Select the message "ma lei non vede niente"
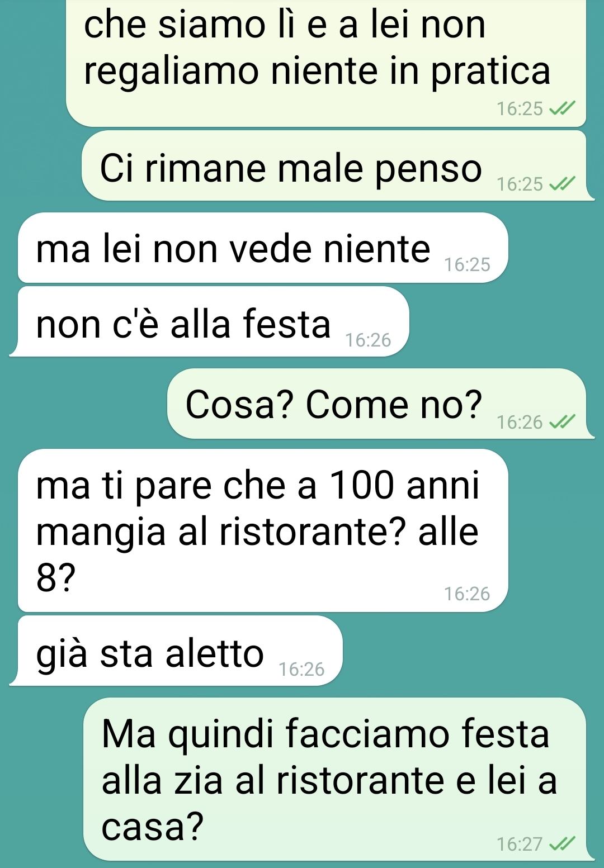 tap(263, 248)
